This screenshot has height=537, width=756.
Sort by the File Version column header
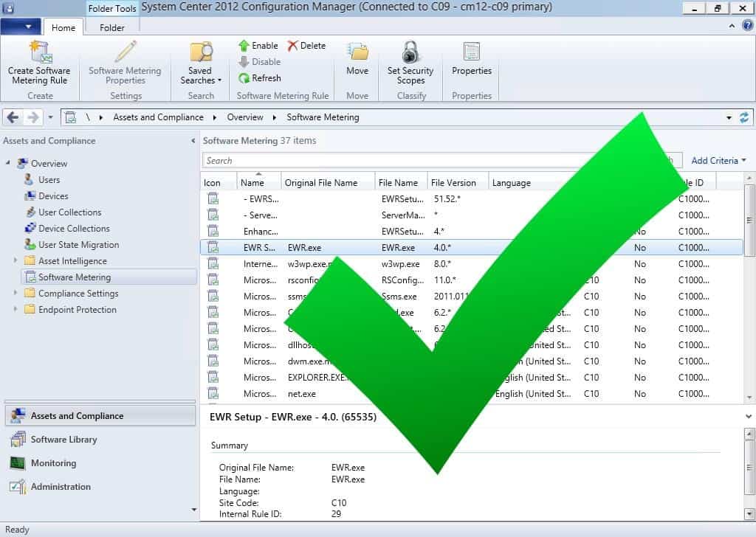[x=458, y=182]
